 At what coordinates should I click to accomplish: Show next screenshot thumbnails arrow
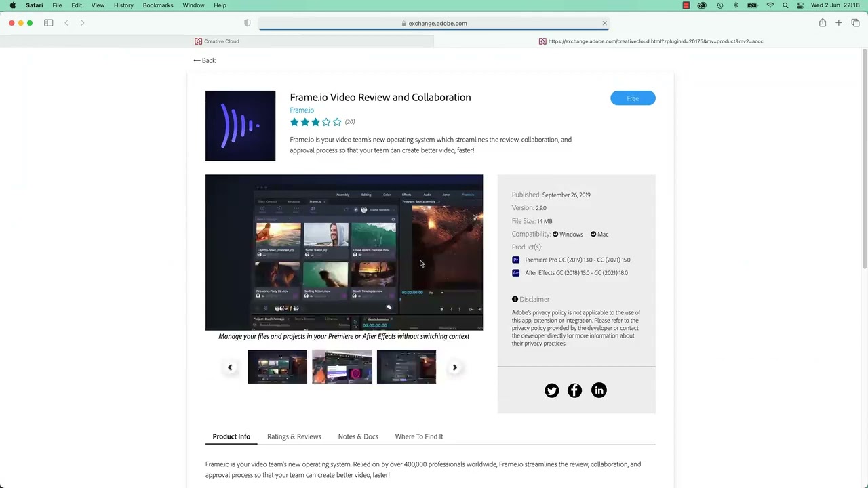pos(455,367)
